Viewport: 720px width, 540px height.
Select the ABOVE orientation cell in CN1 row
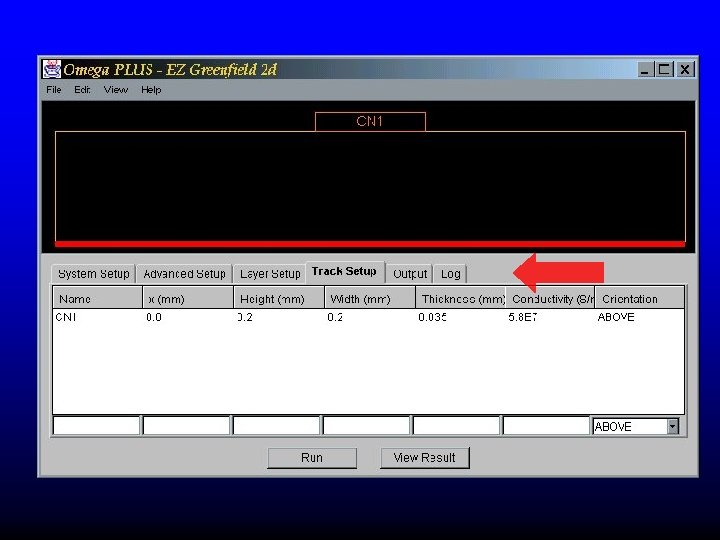(640, 317)
